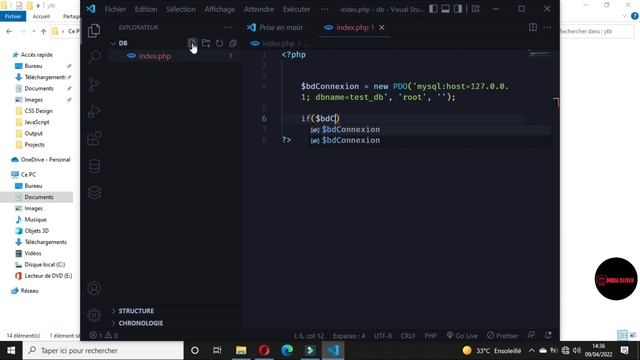The image size is (640, 360).
Task: Open the database extension view
Action: [94, 166]
